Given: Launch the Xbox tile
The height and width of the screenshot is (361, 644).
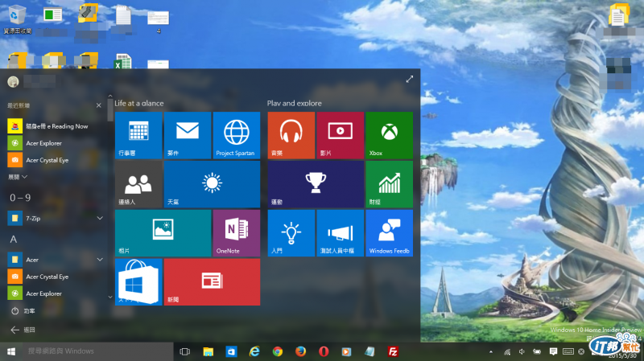Looking at the screenshot, I should 389,135.
